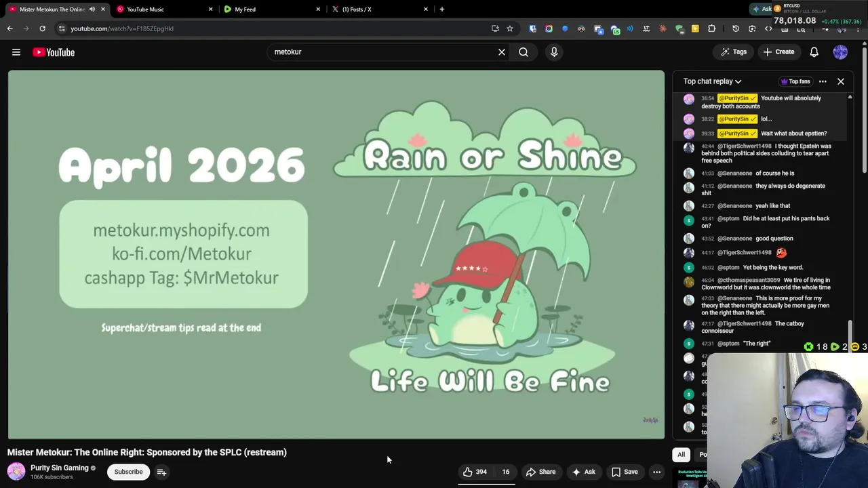Go to the YouTube home logo
The width and height of the screenshot is (868, 488).
point(54,52)
